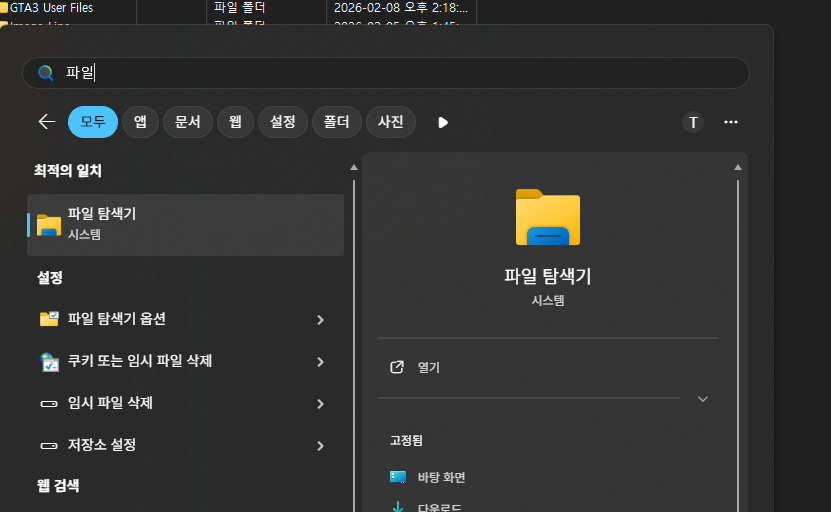Expand the 저장소 설정 chevron

coord(320,446)
